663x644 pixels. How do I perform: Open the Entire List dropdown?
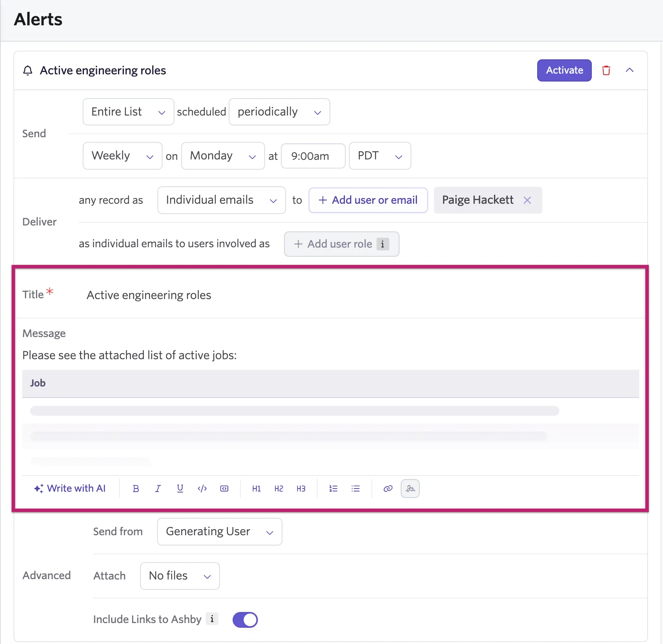(x=129, y=112)
